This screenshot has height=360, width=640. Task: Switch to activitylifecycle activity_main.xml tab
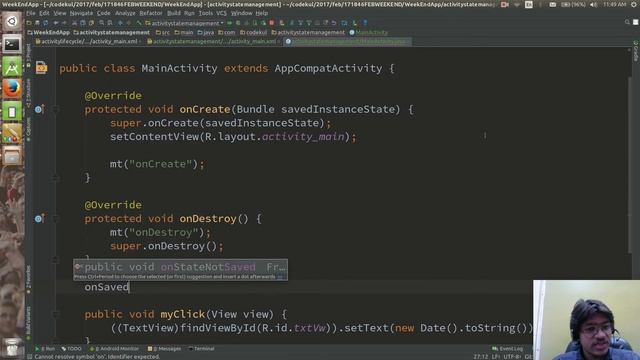click(88, 41)
